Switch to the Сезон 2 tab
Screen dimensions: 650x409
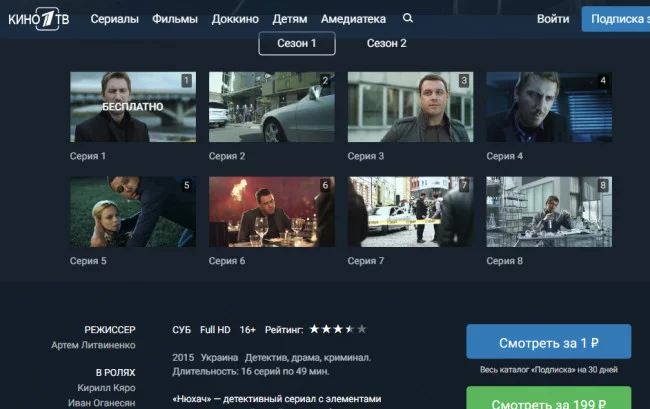(x=386, y=44)
